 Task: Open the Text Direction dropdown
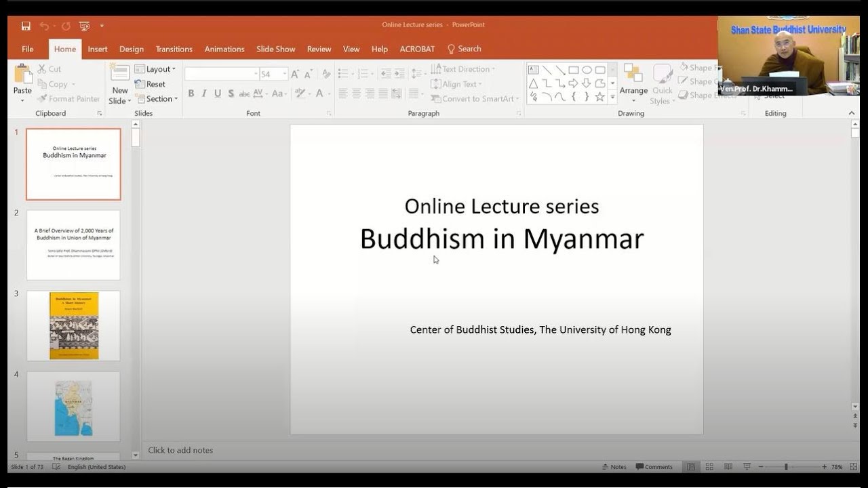click(463, 69)
